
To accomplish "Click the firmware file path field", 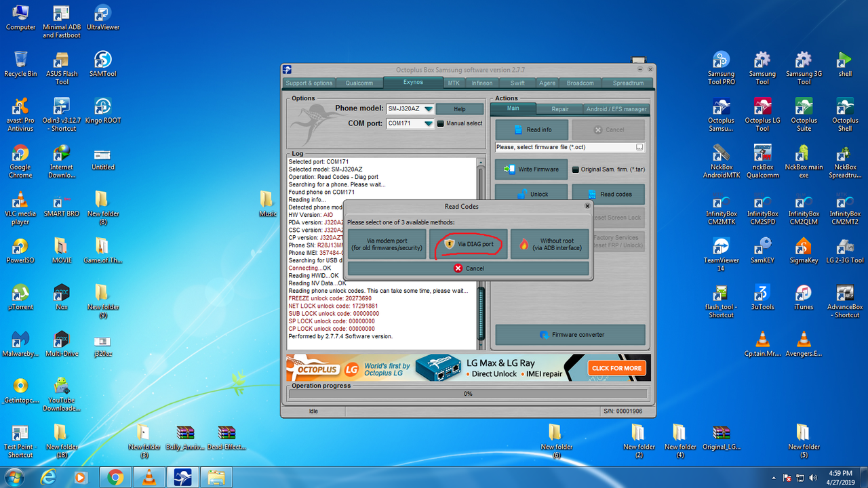I will 565,147.
